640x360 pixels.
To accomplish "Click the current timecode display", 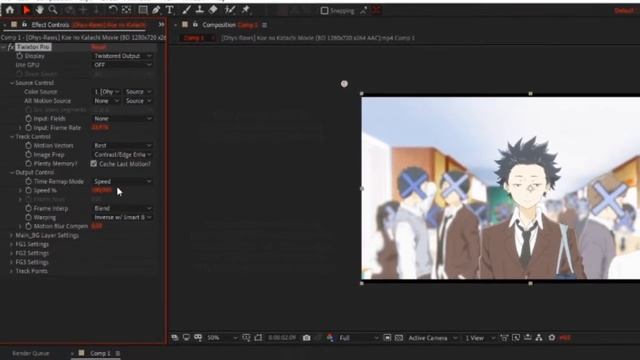I will (282, 338).
